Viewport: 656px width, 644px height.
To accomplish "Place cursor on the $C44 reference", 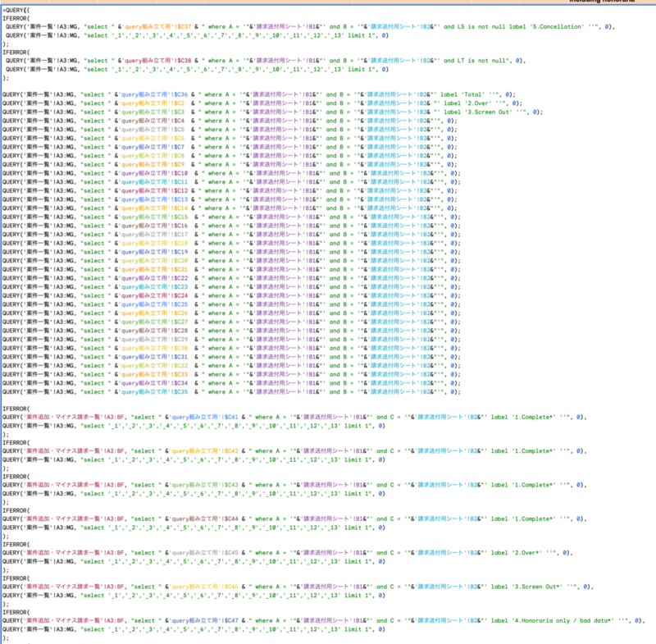I will click(x=230, y=518).
